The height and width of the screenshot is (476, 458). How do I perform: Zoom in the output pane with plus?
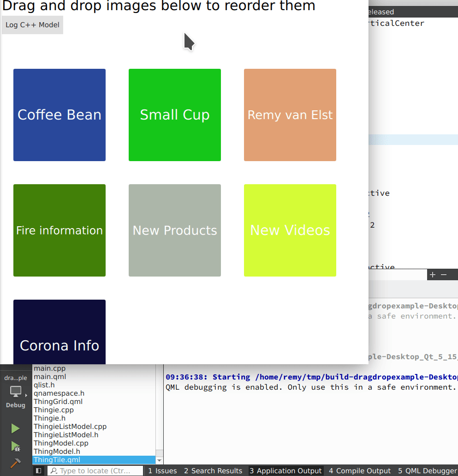(432, 275)
